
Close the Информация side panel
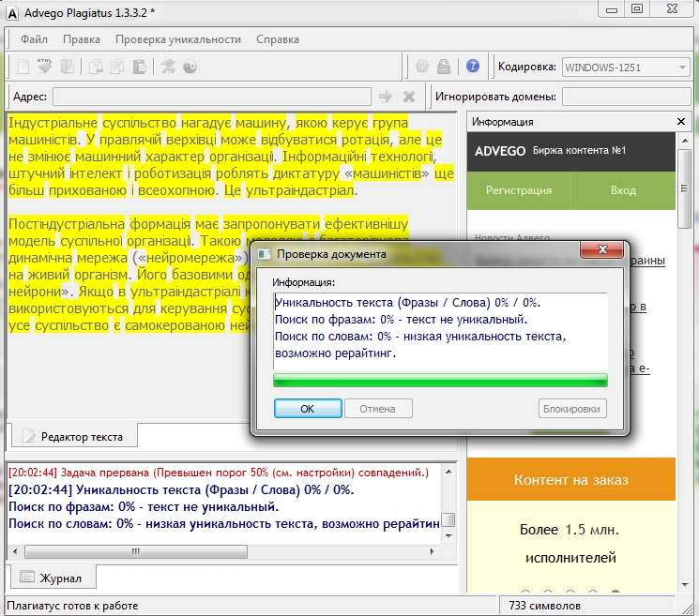[681, 122]
